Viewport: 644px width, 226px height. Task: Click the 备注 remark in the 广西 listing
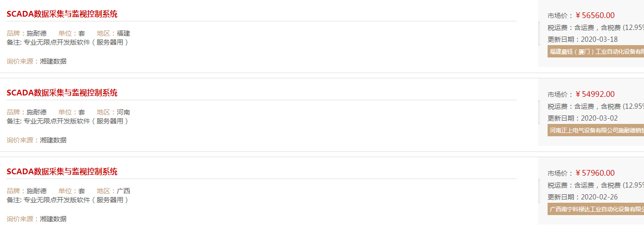(67, 200)
